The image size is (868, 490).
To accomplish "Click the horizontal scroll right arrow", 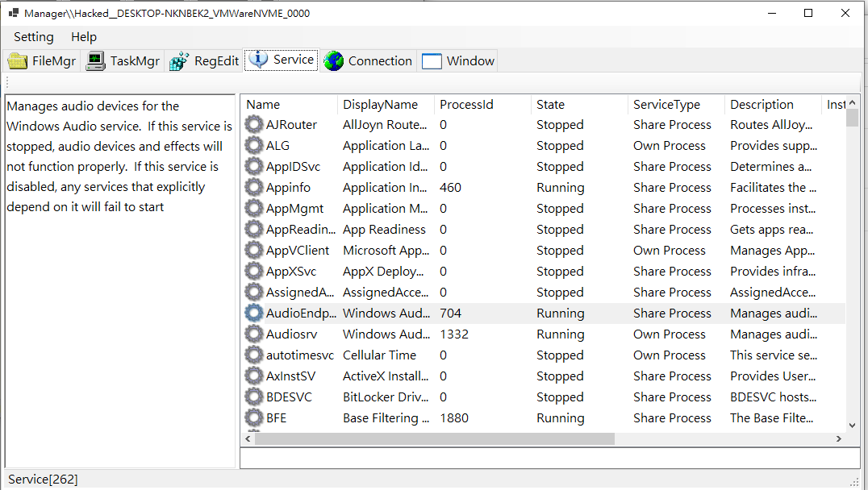I will click(839, 438).
